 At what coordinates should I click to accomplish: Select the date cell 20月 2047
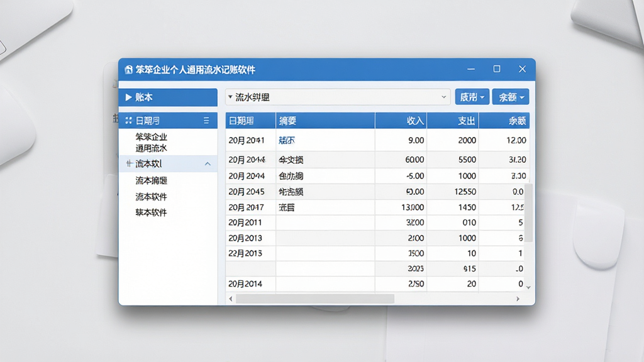coord(250,207)
